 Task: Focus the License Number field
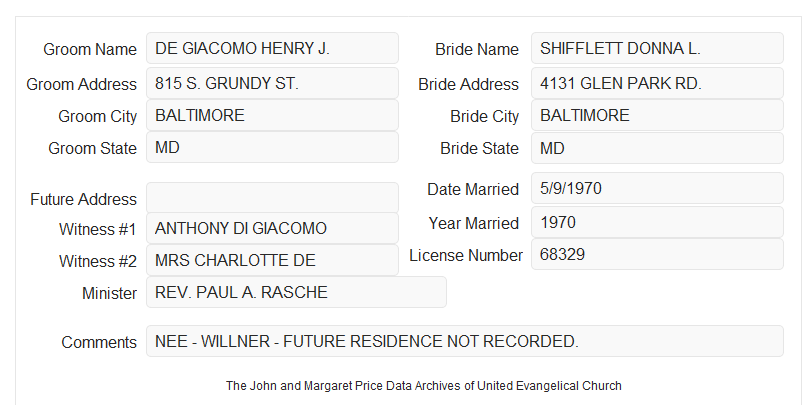pyautogui.click(x=657, y=254)
